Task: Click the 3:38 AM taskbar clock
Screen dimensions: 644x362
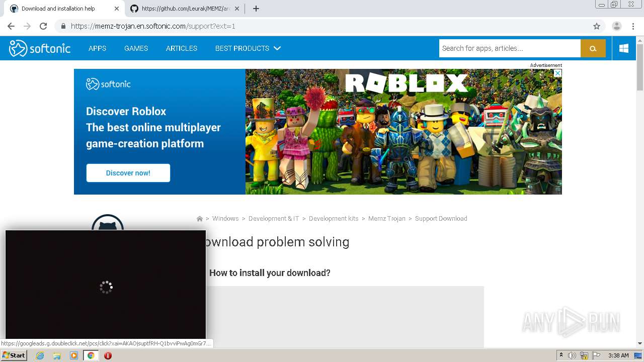Action: click(x=618, y=355)
